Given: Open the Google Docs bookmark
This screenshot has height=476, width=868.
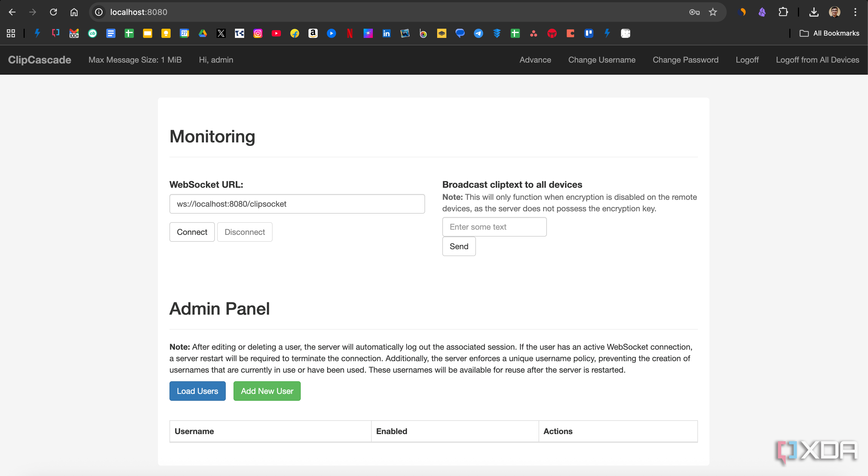Looking at the screenshot, I should tap(111, 33).
